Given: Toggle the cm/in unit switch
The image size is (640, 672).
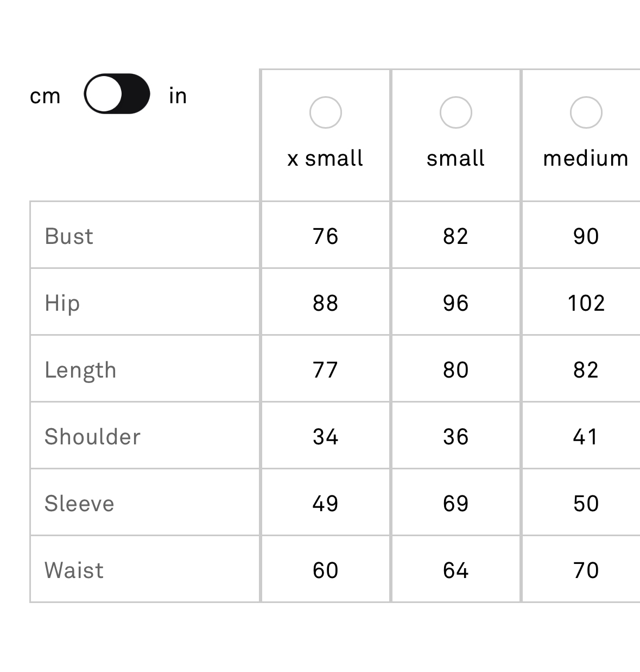Looking at the screenshot, I should [x=117, y=94].
